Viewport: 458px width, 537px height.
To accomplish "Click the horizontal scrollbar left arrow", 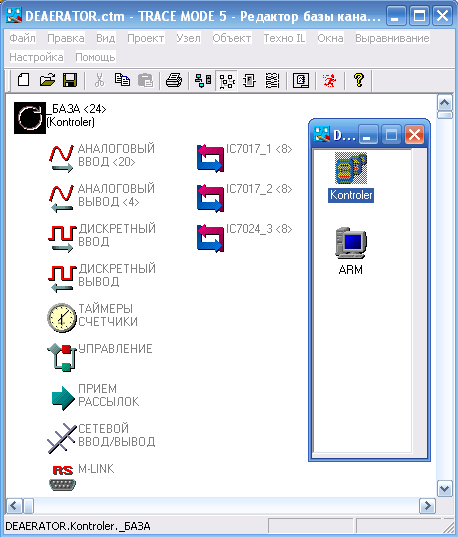I will [14, 505].
